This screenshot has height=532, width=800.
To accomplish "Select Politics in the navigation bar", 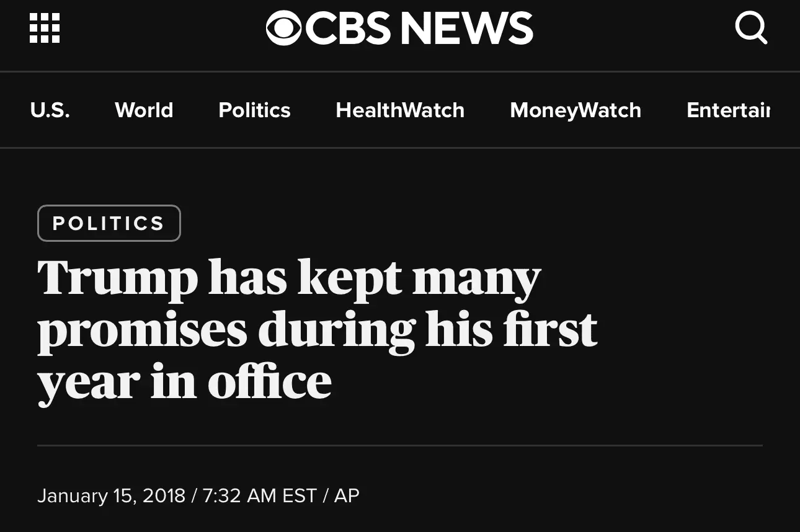I will pos(254,110).
